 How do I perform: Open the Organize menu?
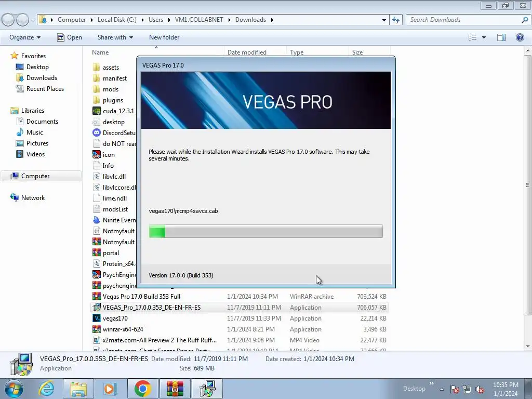[25, 37]
